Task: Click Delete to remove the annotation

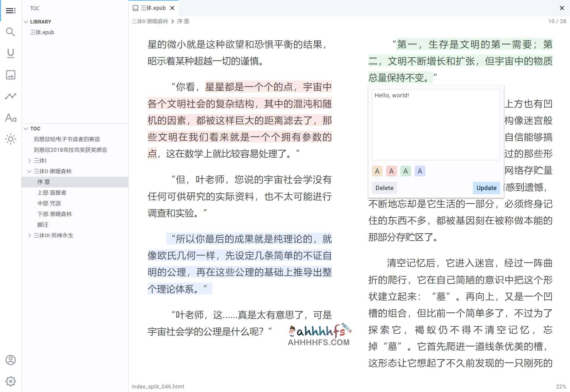Action: (384, 188)
